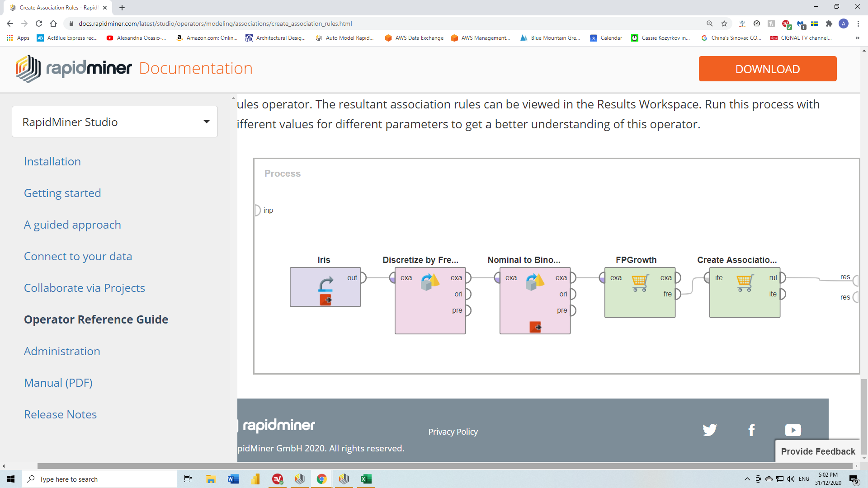Open the A guided approach section
Image resolution: width=868 pixels, height=488 pixels.
pos(72,225)
